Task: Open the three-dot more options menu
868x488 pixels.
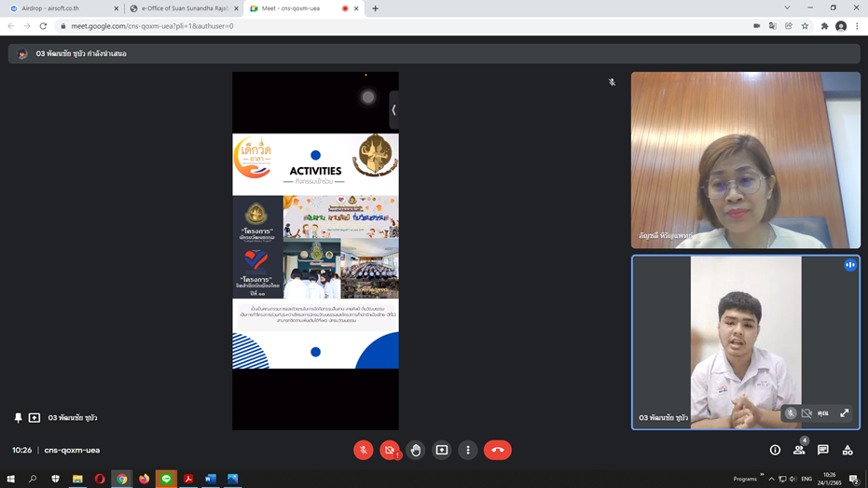Action: click(x=468, y=450)
